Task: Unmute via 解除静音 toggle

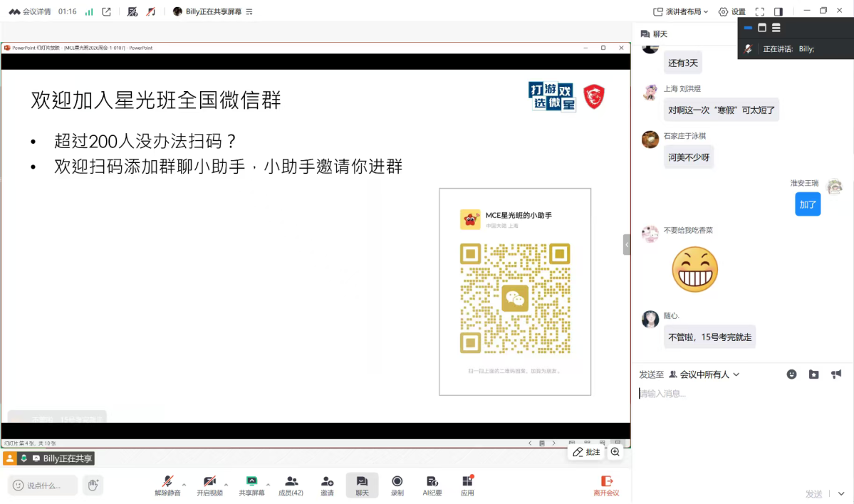Action: [x=168, y=485]
